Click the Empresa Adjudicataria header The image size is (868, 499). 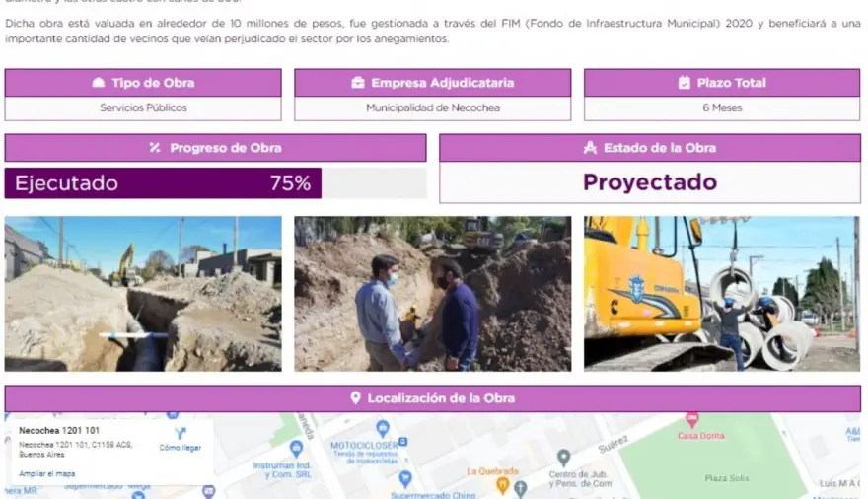tap(432, 83)
